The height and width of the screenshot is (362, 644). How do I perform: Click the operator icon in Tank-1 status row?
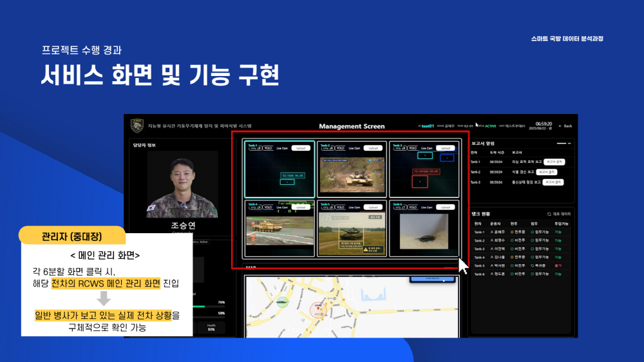[491, 232]
